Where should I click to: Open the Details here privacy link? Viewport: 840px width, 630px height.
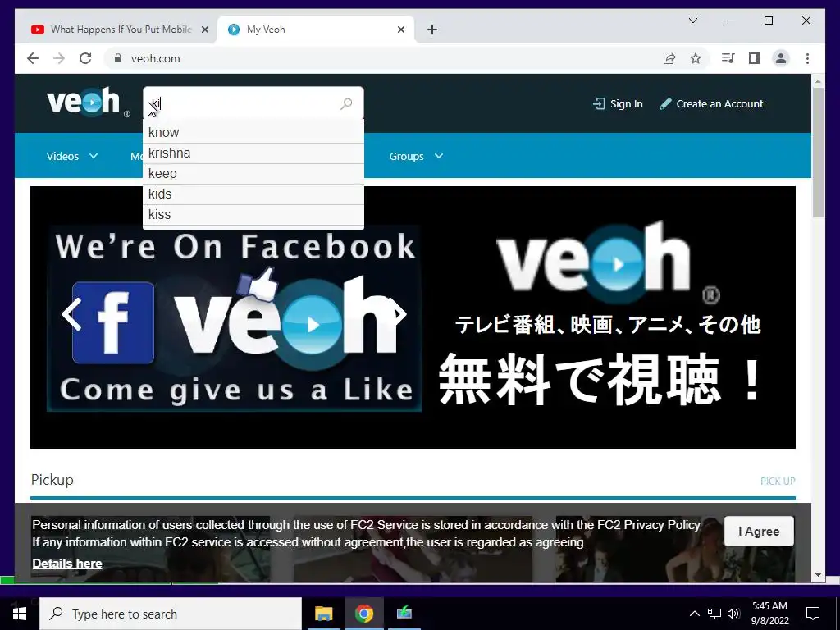click(x=67, y=563)
